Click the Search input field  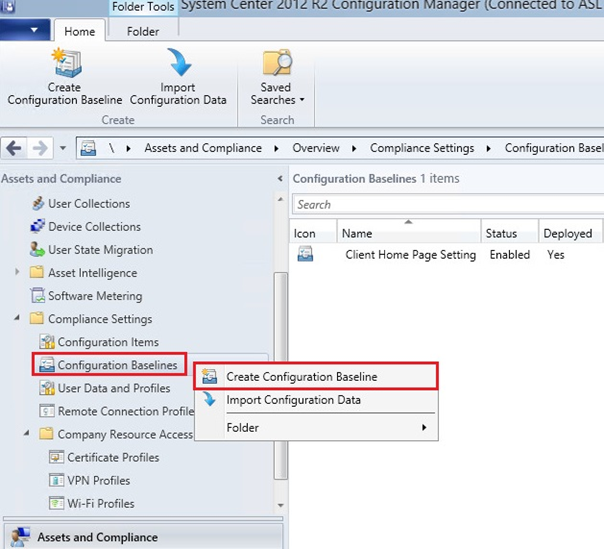click(x=445, y=205)
